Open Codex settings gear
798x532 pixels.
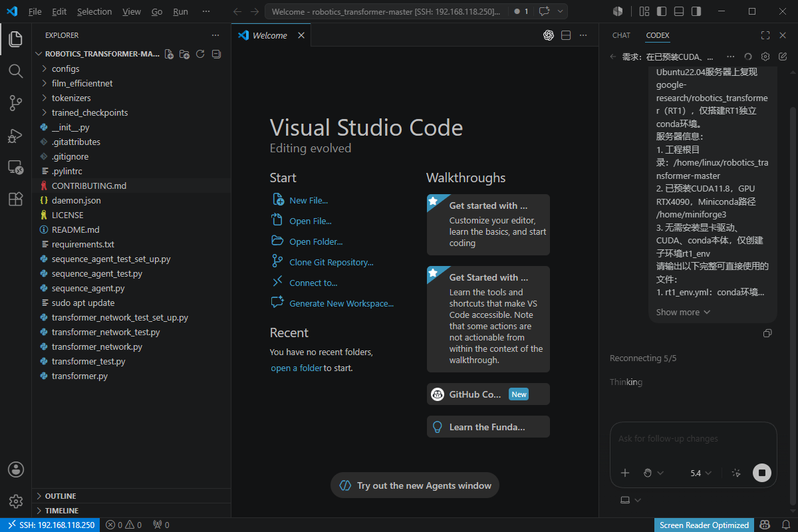[765, 57]
